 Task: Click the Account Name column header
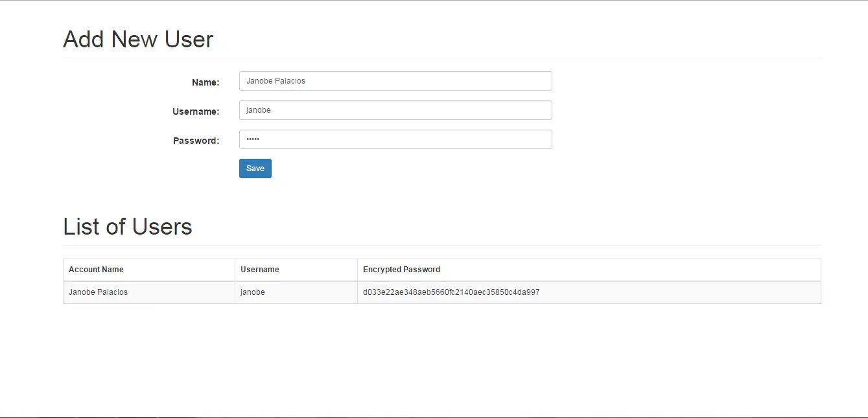[x=149, y=270]
